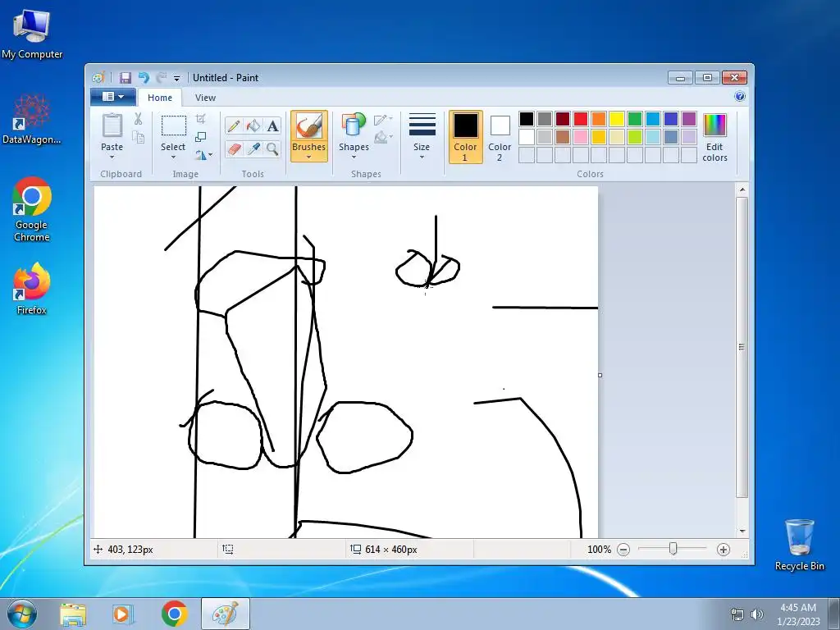The width and height of the screenshot is (840, 630).
Task: Click the Edit colors rainbow icon
Action: 714,126
